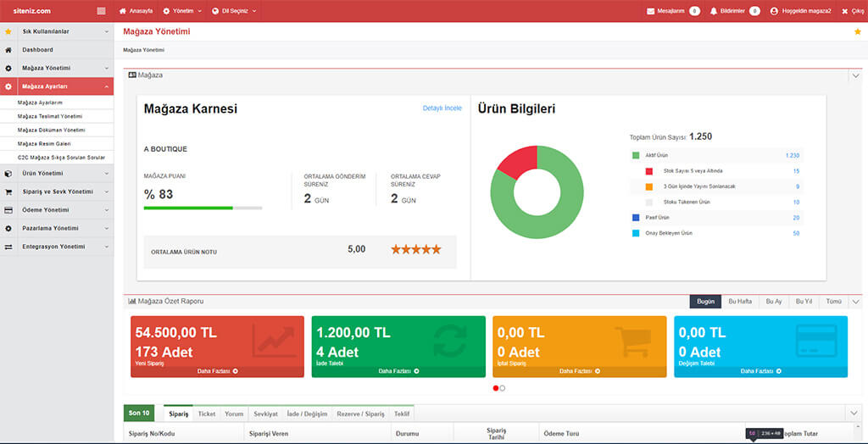Viewport: 868px width, 444px height.
Task: Collapse the Son 10 panel chevron
Action: (x=855, y=413)
